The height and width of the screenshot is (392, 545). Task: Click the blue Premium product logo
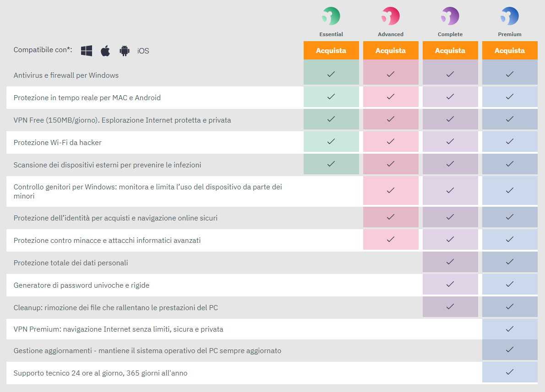[509, 16]
